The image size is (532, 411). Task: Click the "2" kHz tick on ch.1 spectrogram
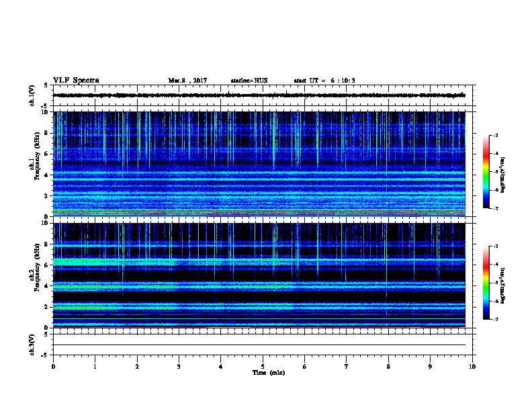click(x=47, y=196)
